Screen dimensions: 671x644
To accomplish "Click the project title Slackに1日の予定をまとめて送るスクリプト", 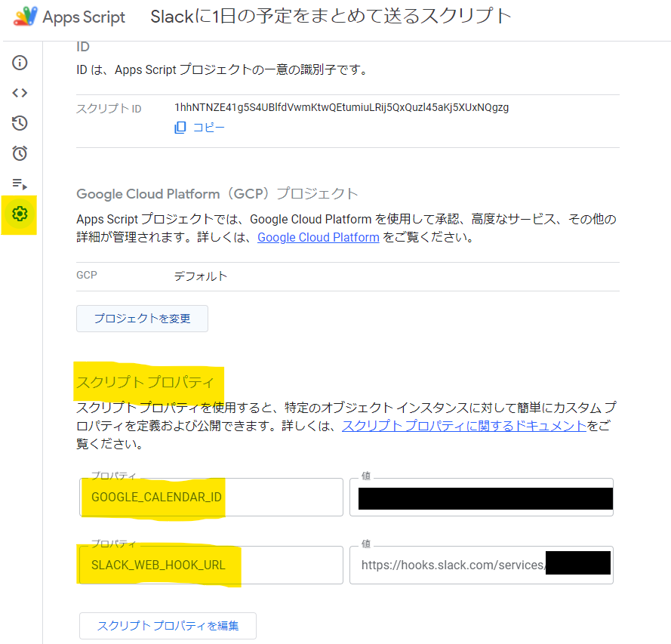I will pos(331,17).
